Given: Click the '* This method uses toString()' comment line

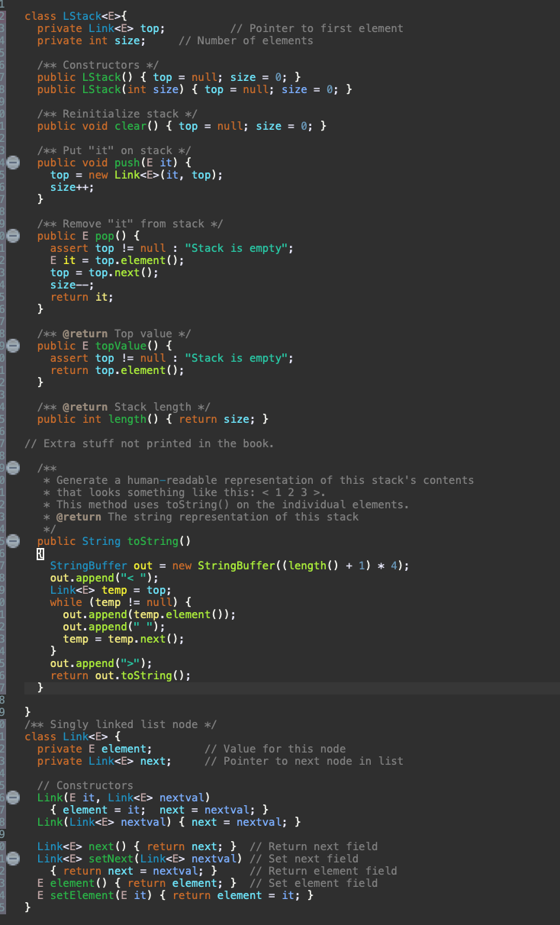Looking at the screenshot, I should tap(227, 504).
